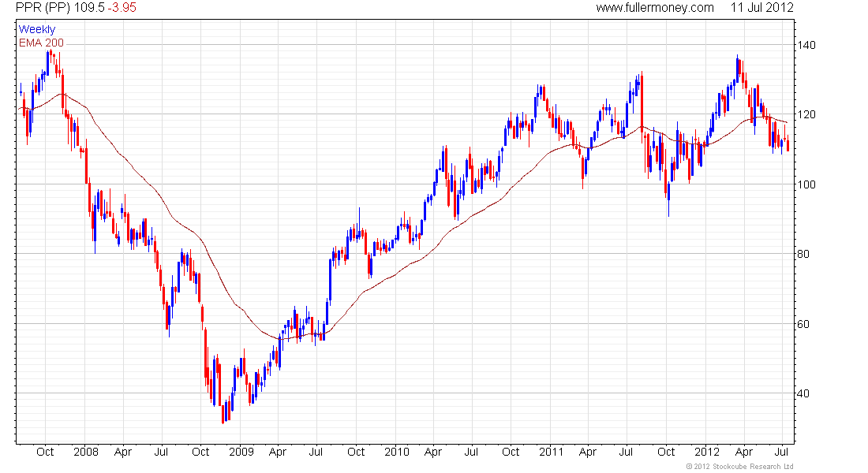Click the 11 Jul 2012 date
This screenshot has width=868, height=473.
click(761, 8)
